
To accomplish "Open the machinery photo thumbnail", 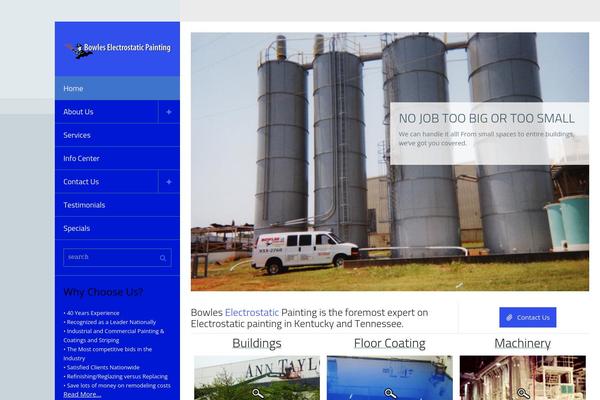I will tap(523, 378).
